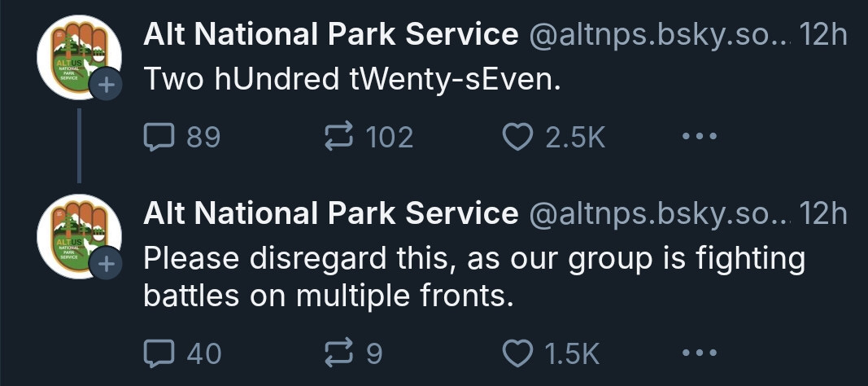Open Alt National Park Service name on second post
868x386 pixels.
[330, 213]
